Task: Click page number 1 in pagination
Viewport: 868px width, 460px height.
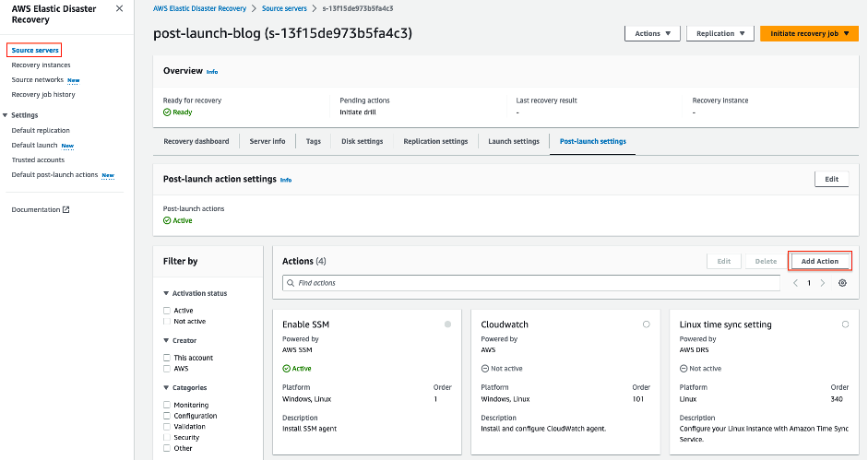Action: point(809,283)
